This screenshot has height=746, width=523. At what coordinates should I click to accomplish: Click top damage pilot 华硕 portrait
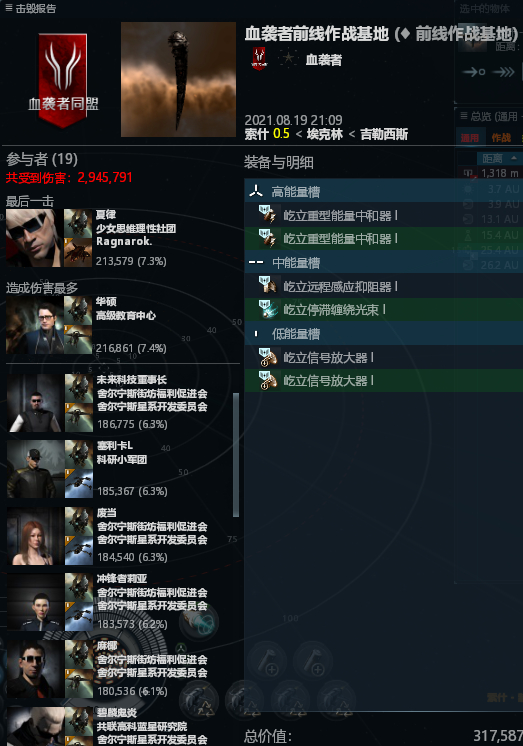(34, 325)
